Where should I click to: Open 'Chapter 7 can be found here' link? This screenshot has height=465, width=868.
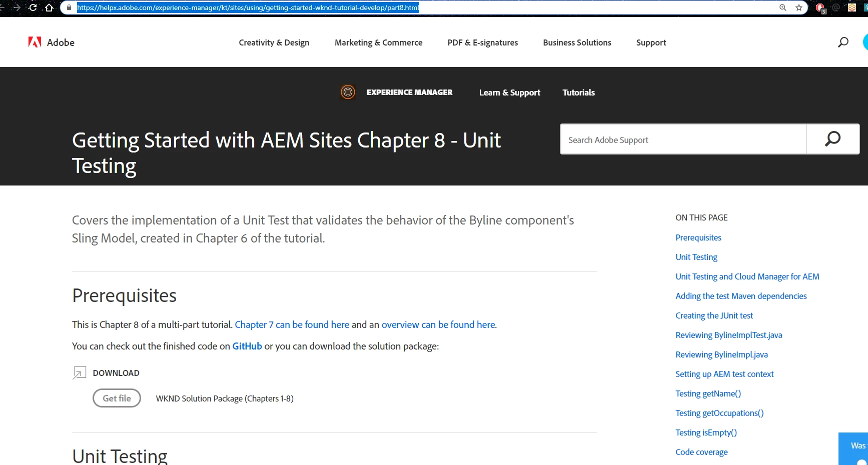click(x=292, y=324)
